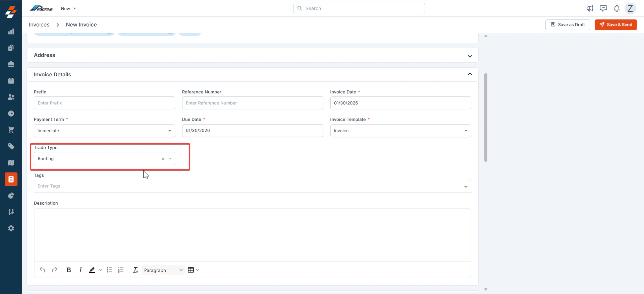Open the clock time icon in sidebar
The image size is (644, 294).
[x=11, y=114]
